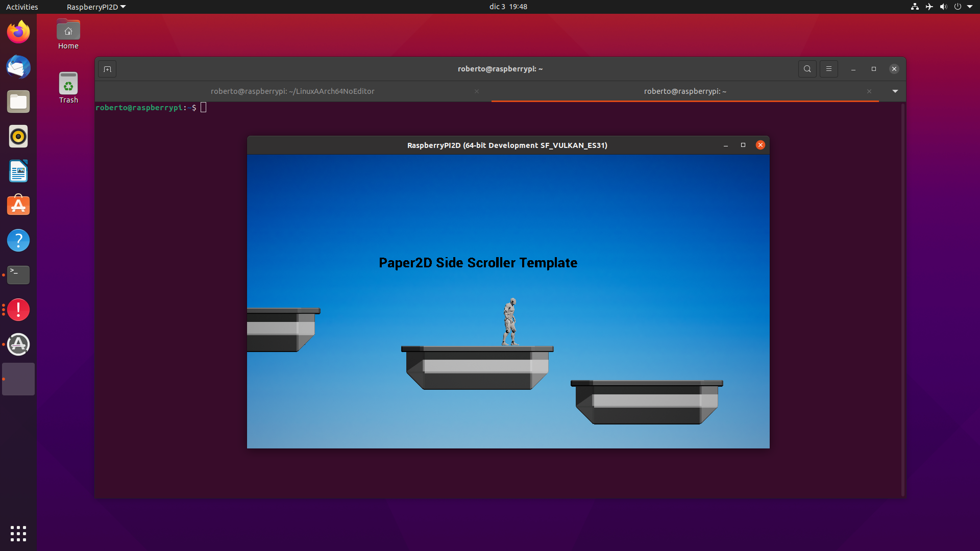Click Activities in the top bar
Screen dimensions: 980x551
[x=22, y=7]
